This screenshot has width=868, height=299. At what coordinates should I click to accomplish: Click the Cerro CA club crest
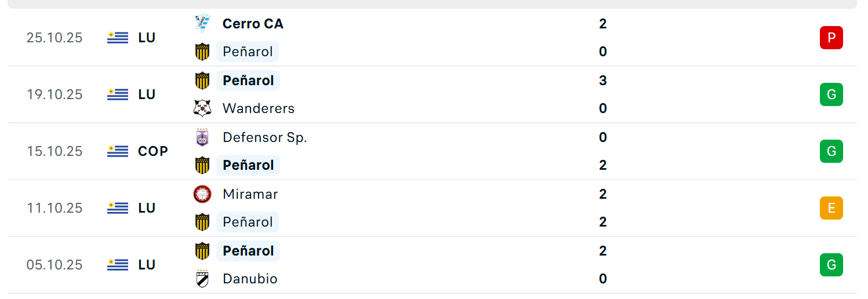202,24
